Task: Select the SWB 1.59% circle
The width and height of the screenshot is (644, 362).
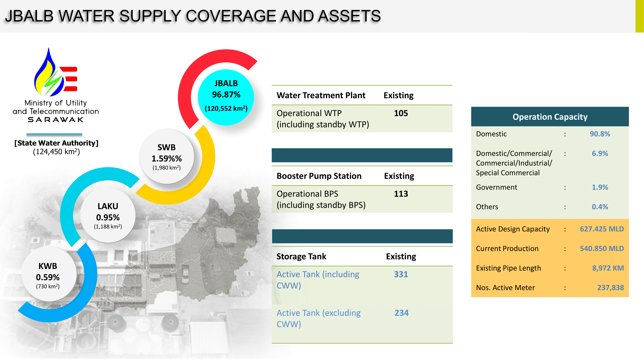Action: point(167,157)
